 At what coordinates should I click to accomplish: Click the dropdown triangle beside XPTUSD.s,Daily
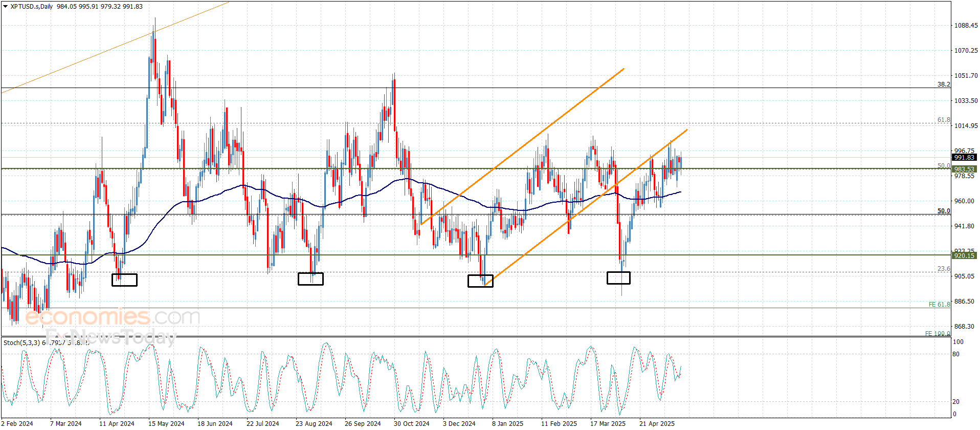pos(6,7)
